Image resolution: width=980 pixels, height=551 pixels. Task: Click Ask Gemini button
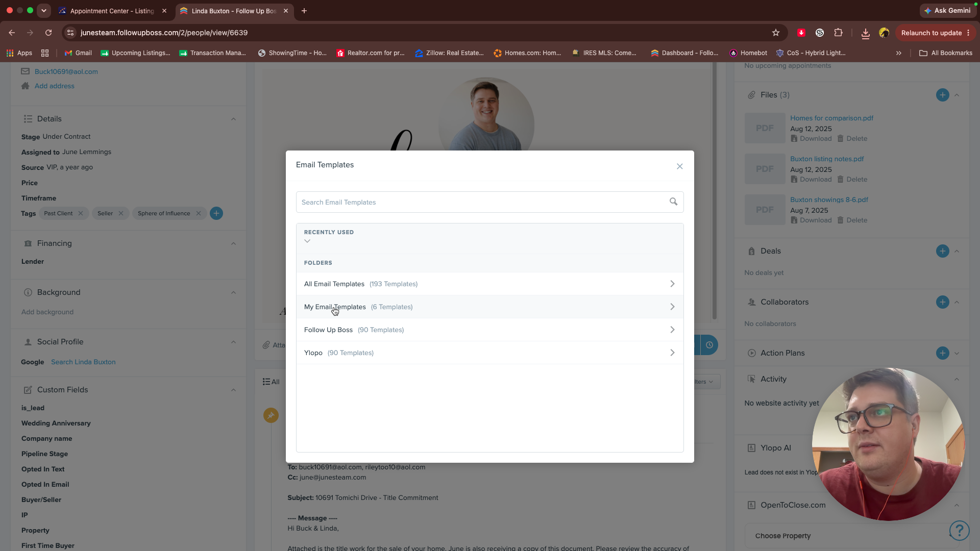[947, 11]
